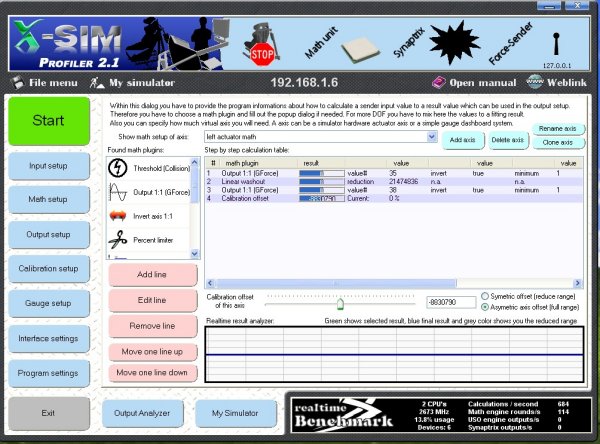Click the realtime Benchmark logo
600x444 pixels.
point(343,415)
